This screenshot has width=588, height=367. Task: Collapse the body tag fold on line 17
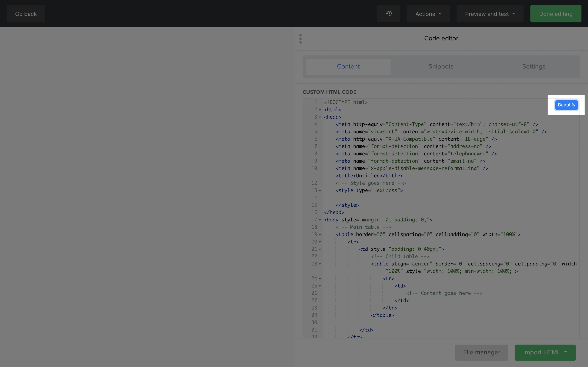pos(320,220)
